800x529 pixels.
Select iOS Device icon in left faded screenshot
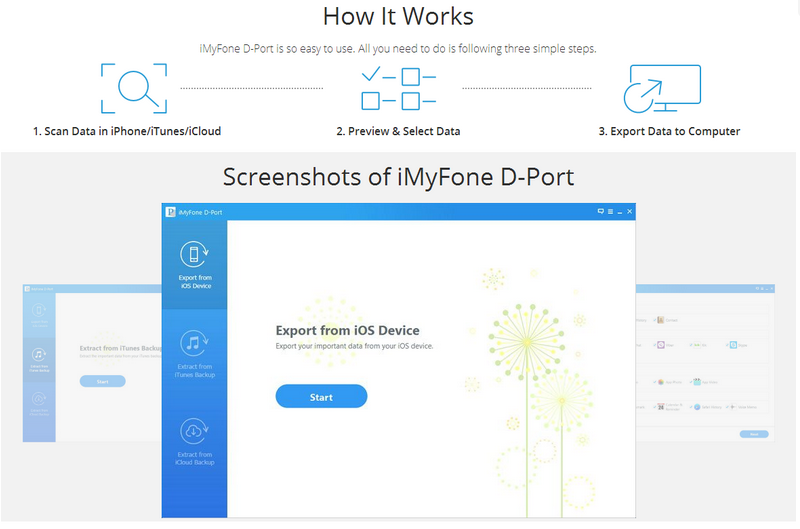pyautogui.click(x=39, y=310)
